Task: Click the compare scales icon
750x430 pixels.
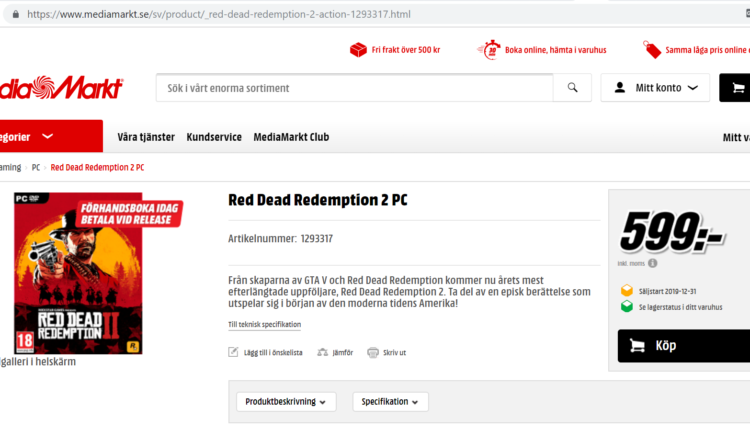Action: [322, 353]
